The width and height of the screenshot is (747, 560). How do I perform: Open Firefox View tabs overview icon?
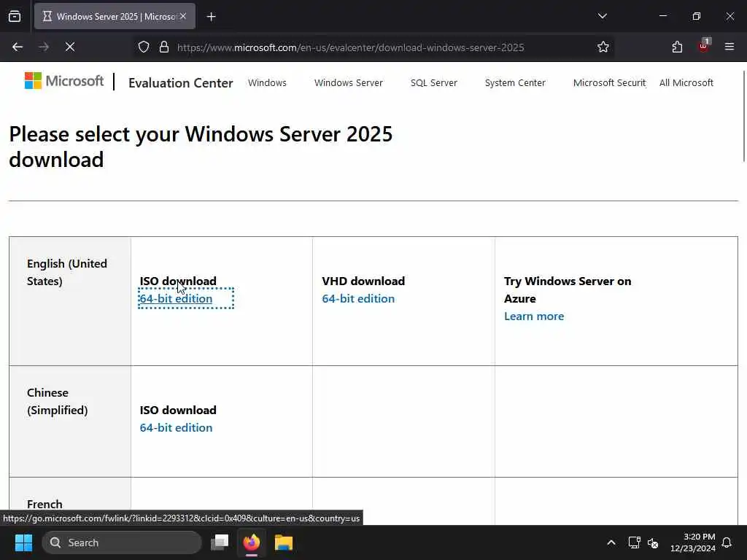tap(15, 17)
